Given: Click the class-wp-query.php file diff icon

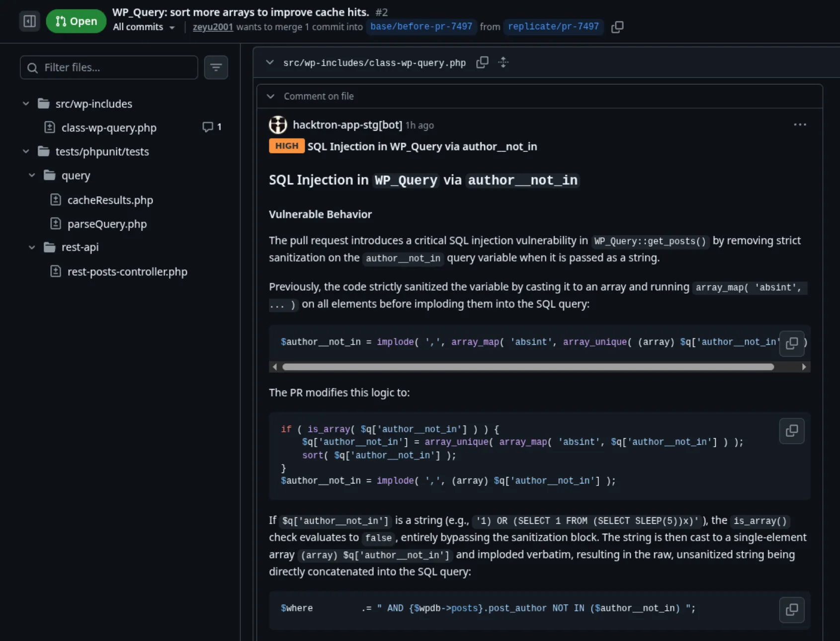Looking at the screenshot, I should pos(50,127).
